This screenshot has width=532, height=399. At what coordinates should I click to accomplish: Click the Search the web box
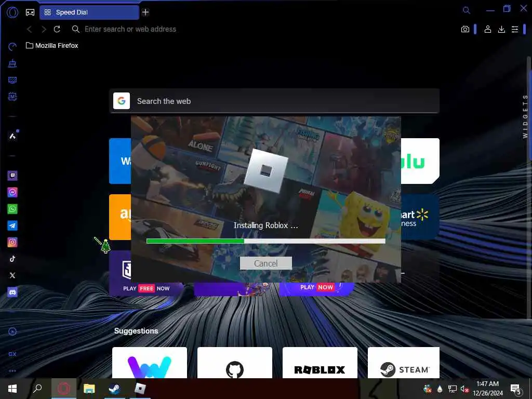coord(274,101)
